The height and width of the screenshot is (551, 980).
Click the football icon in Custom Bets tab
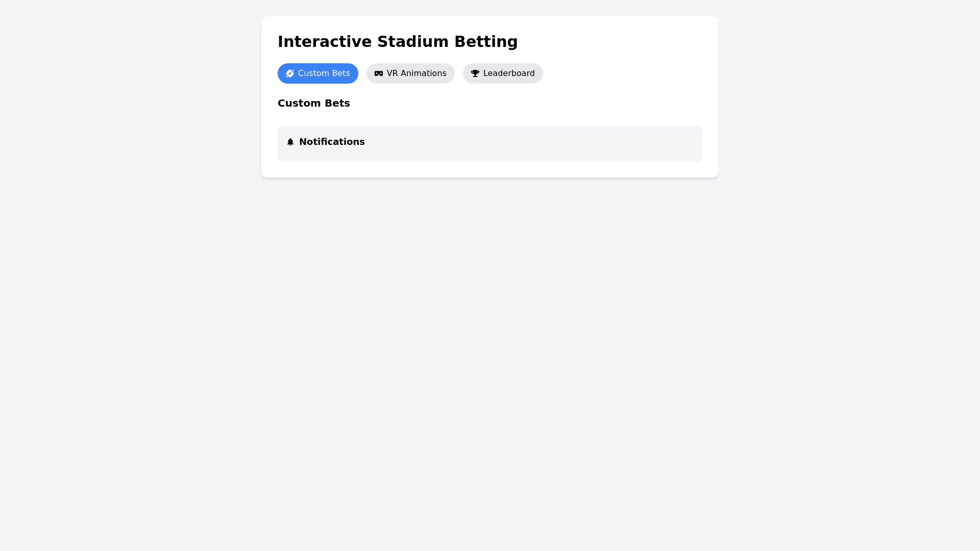(290, 73)
